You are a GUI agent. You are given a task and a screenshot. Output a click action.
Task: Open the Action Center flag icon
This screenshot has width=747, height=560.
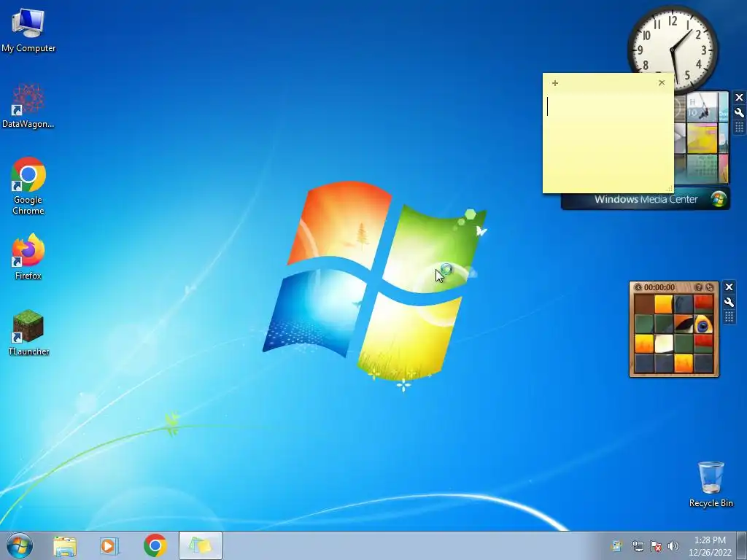[656, 546]
